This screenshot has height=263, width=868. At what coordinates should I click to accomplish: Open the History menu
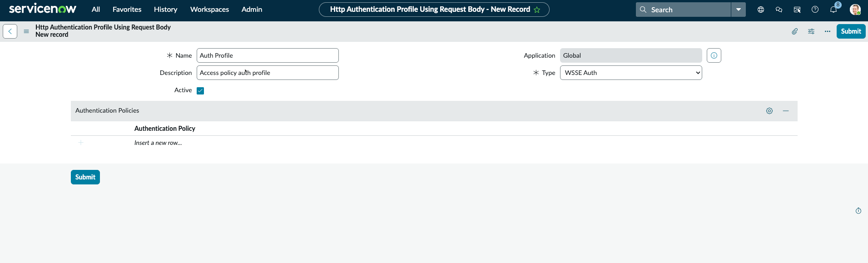pyautogui.click(x=165, y=9)
